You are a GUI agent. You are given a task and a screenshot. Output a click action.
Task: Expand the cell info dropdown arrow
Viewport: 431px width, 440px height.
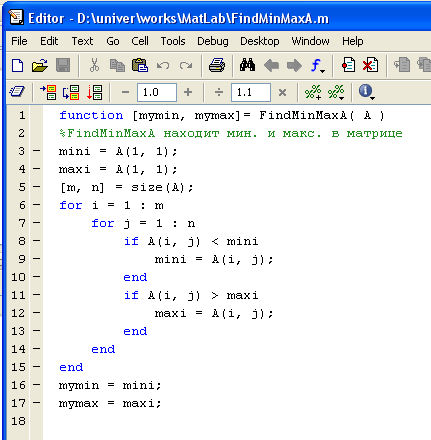[373, 98]
